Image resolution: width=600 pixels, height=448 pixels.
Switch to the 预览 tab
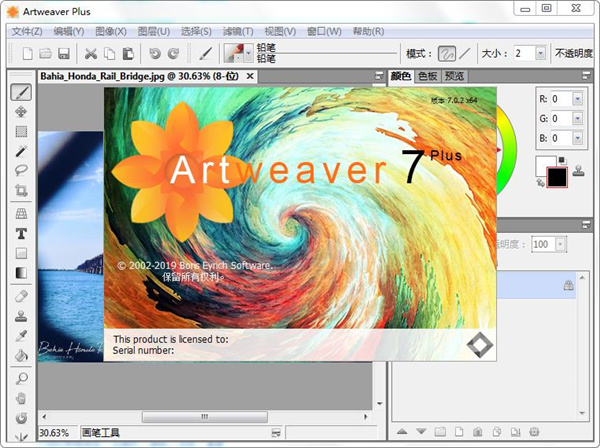454,76
